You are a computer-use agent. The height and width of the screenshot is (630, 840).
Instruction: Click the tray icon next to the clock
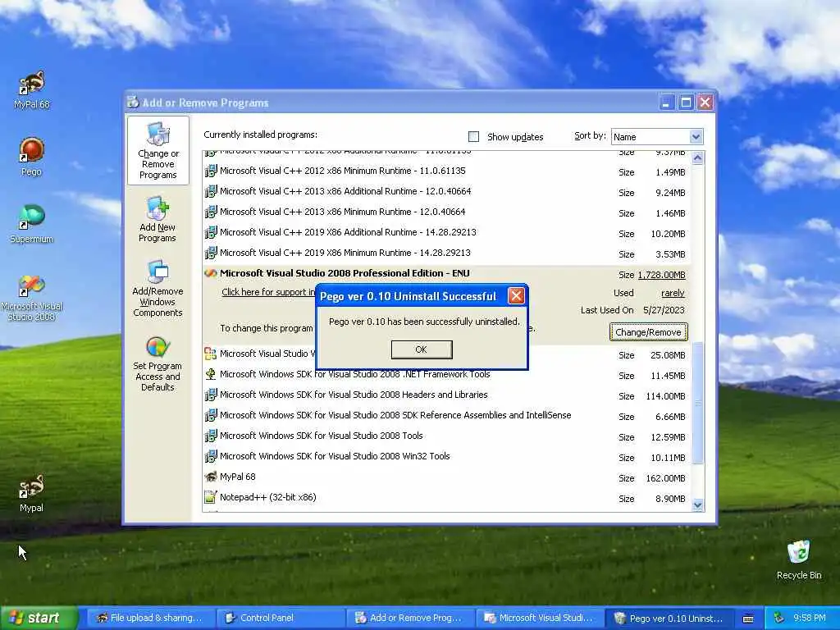[779, 619]
